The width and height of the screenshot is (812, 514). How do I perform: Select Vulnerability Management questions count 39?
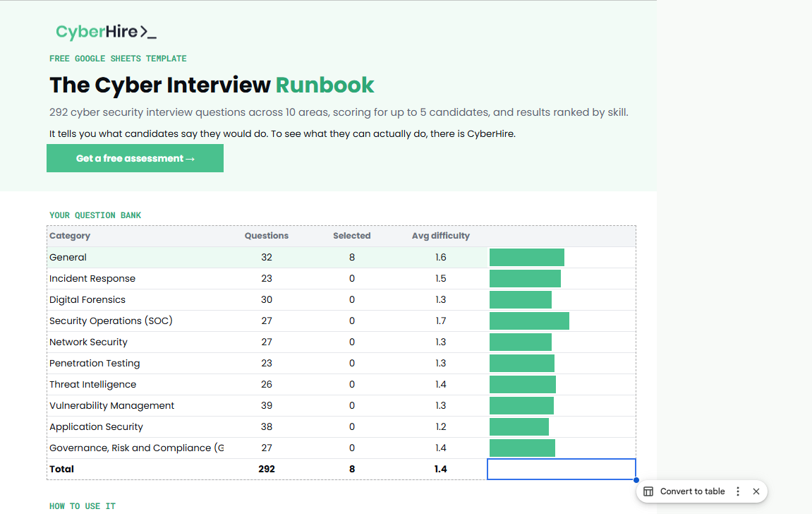pyautogui.click(x=267, y=406)
